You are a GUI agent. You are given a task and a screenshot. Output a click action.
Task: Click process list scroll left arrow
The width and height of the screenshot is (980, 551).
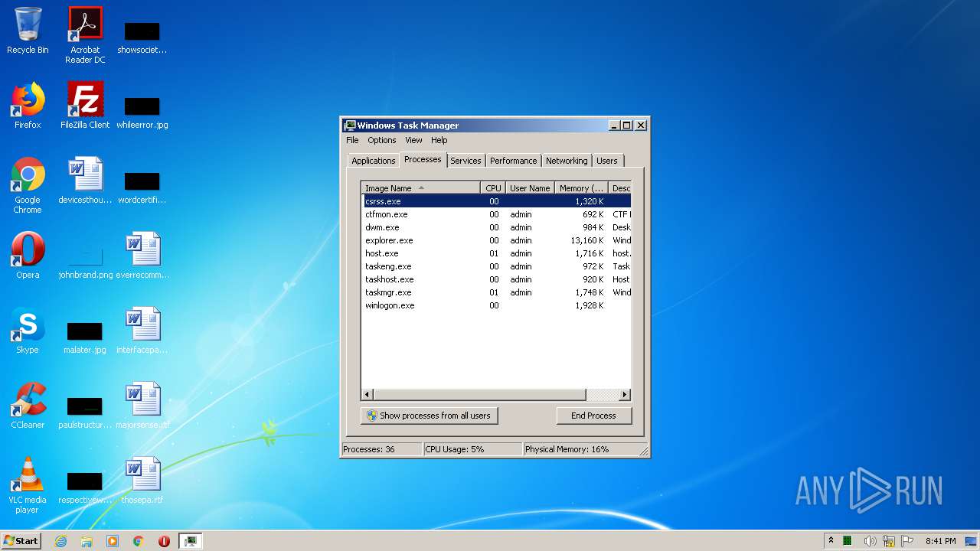click(x=367, y=395)
